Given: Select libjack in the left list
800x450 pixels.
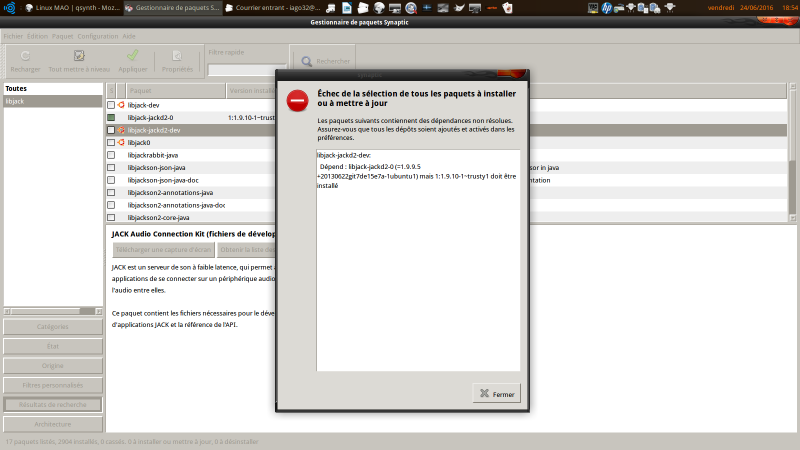Looking at the screenshot, I should (x=53, y=102).
